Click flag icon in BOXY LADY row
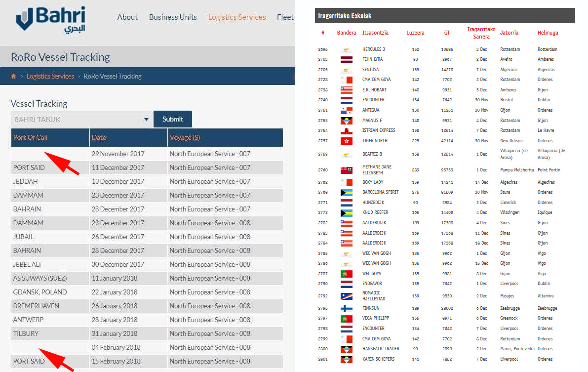 (347, 182)
